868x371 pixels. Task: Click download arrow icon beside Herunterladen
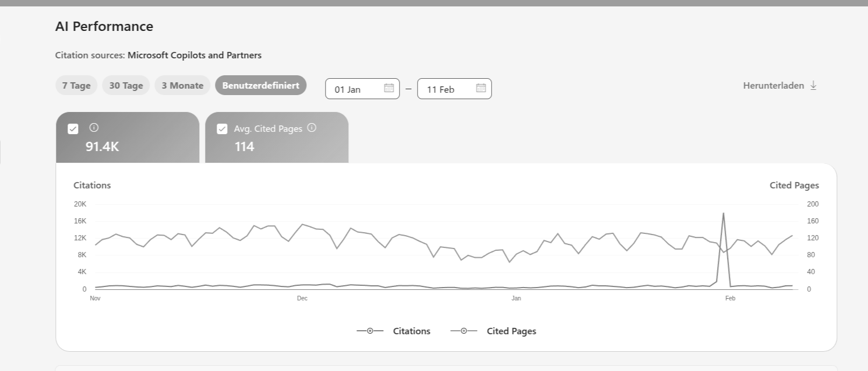coord(813,86)
